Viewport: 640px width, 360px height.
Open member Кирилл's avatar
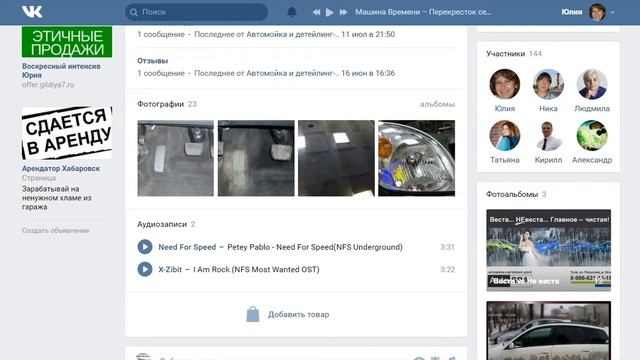[548, 136]
